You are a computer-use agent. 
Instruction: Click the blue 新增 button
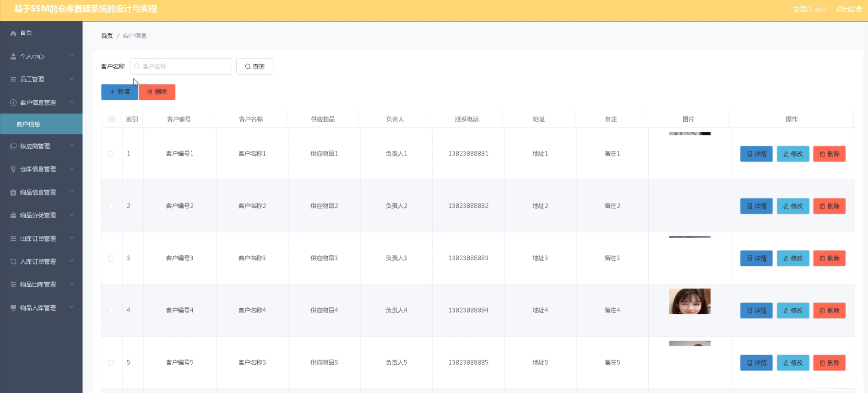(x=119, y=92)
